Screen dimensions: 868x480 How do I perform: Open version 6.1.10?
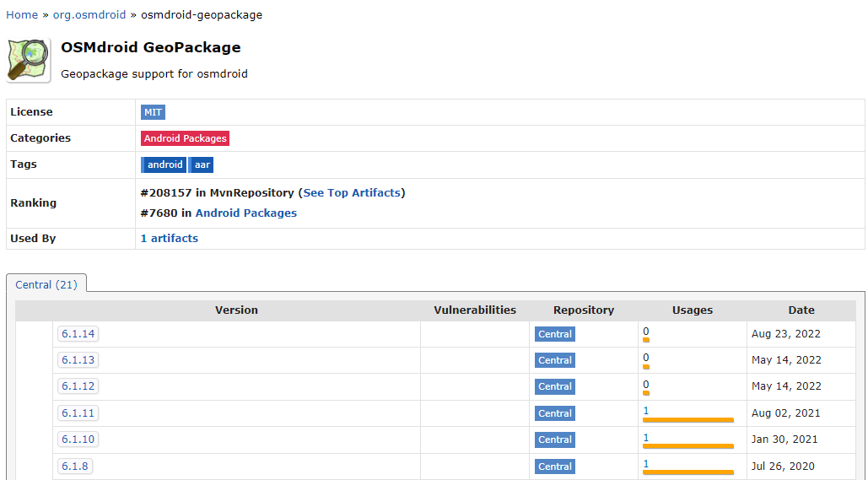pyautogui.click(x=78, y=440)
